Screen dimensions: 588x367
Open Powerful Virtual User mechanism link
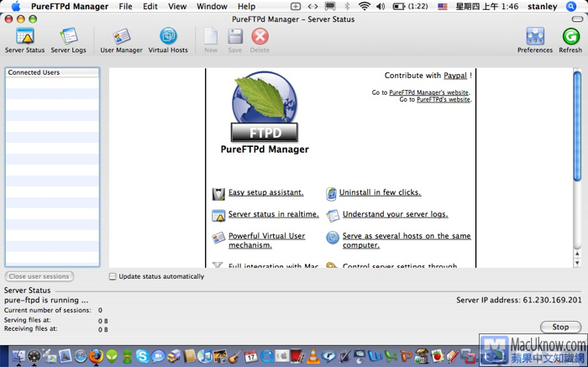click(266, 240)
